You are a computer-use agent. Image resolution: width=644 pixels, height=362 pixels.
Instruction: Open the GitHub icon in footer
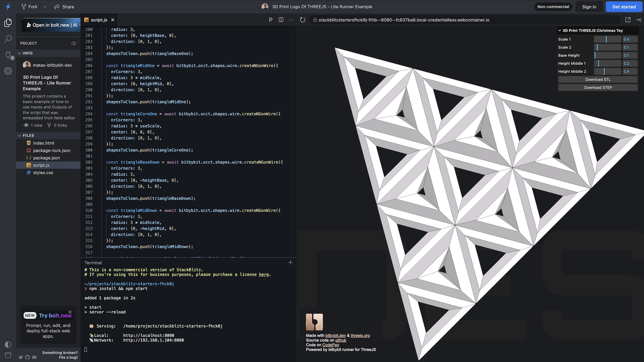(28, 357)
